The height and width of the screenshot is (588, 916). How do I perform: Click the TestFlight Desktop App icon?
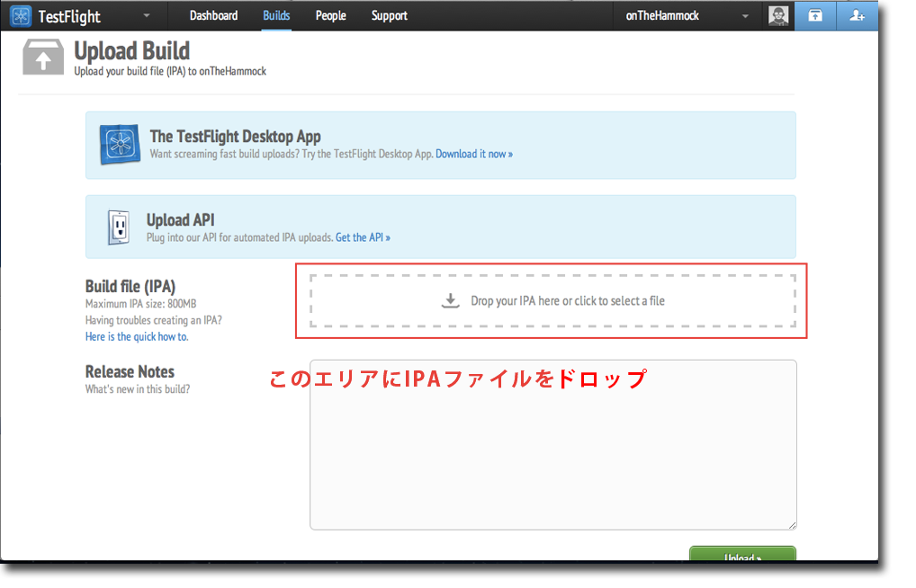(x=119, y=144)
